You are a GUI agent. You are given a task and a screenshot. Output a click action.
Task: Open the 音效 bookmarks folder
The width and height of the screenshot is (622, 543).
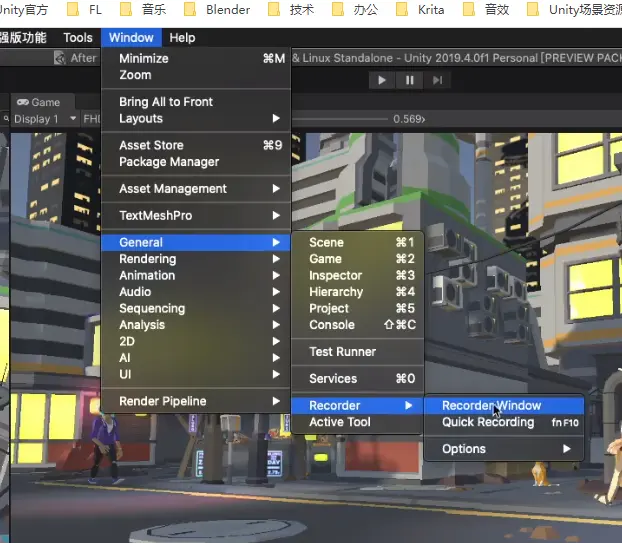(486, 10)
